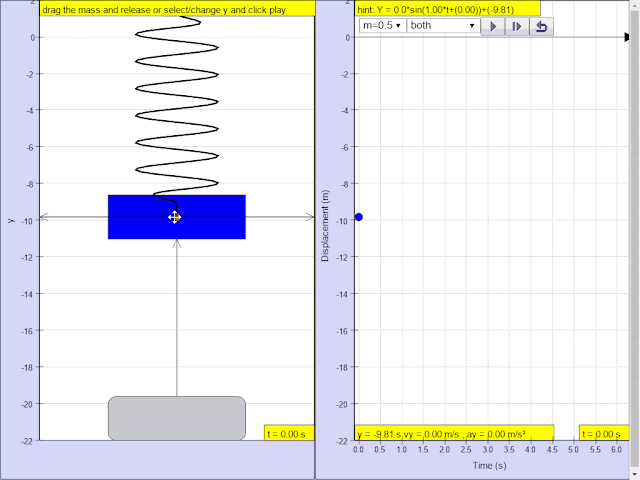The width and height of the screenshot is (640, 480).
Task: Click the step forward button
Action: coord(517,27)
